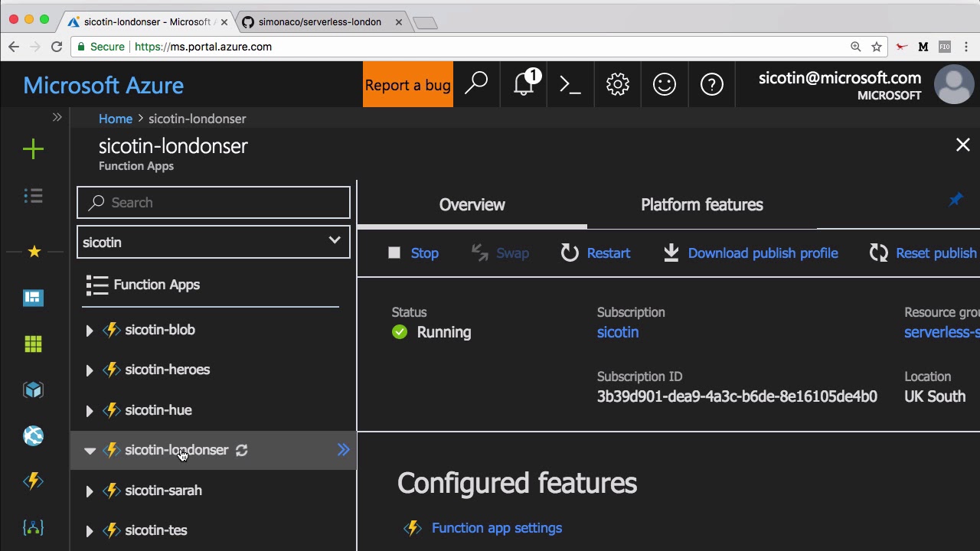Click the disabled Swap button
The height and width of the screenshot is (551, 980).
click(500, 253)
